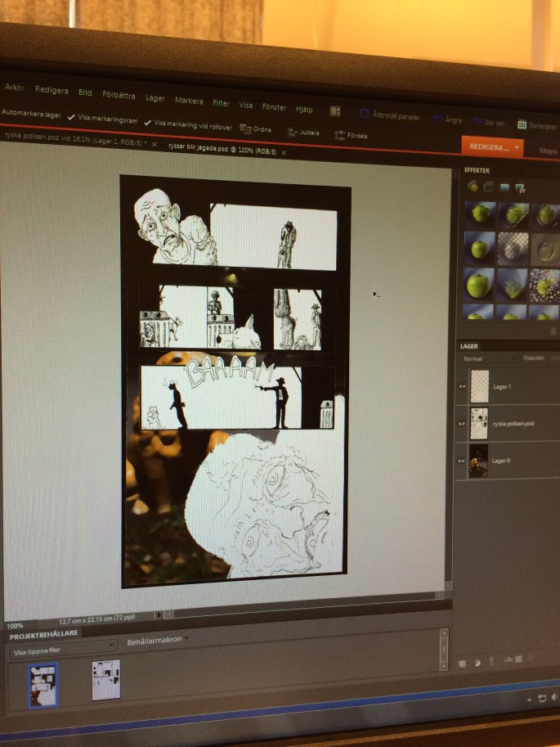Click the Återställ paneler reset icon

[365, 114]
